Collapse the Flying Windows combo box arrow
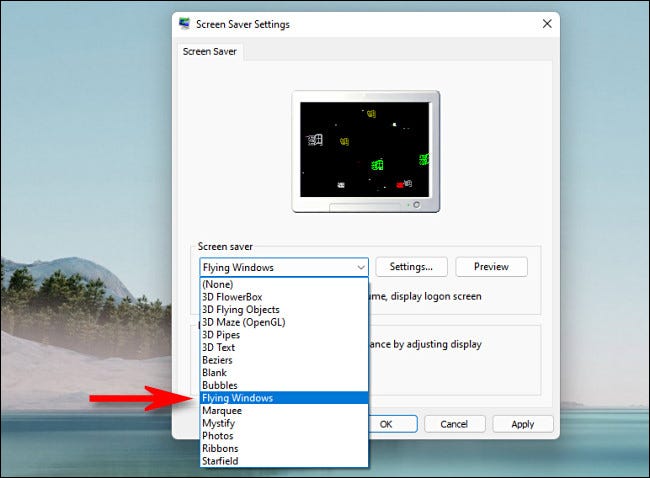650x478 pixels. click(361, 268)
